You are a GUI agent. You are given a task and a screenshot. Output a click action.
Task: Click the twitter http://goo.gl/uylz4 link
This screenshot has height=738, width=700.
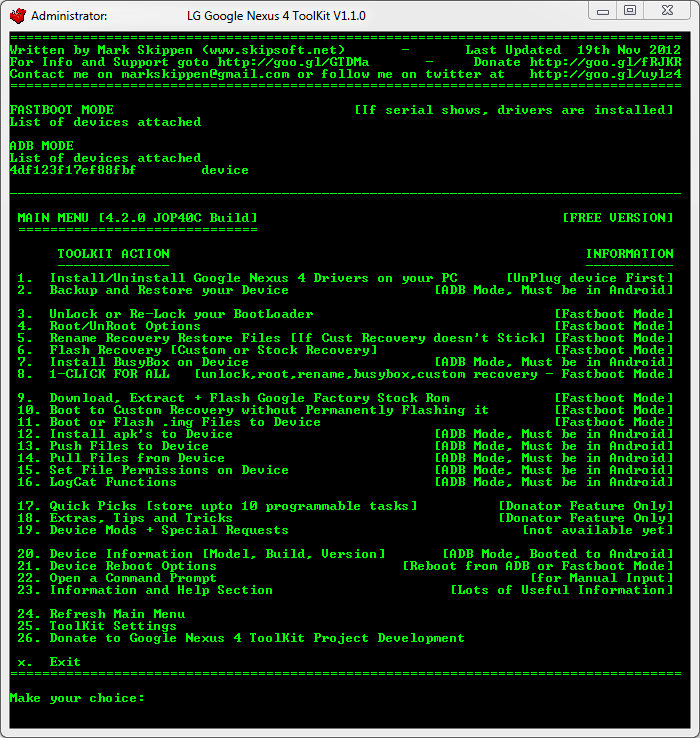[x=605, y=74]
